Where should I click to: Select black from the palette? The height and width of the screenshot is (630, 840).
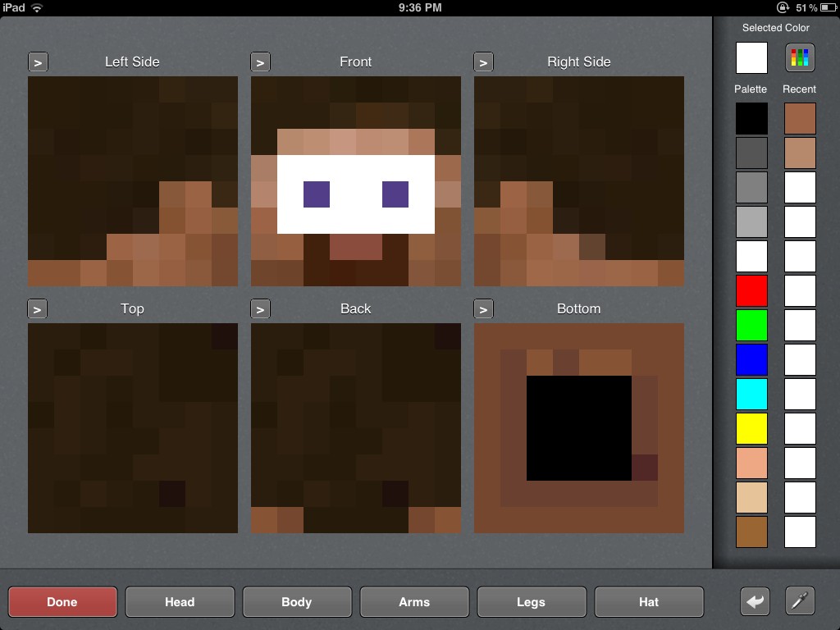point(751,118)
